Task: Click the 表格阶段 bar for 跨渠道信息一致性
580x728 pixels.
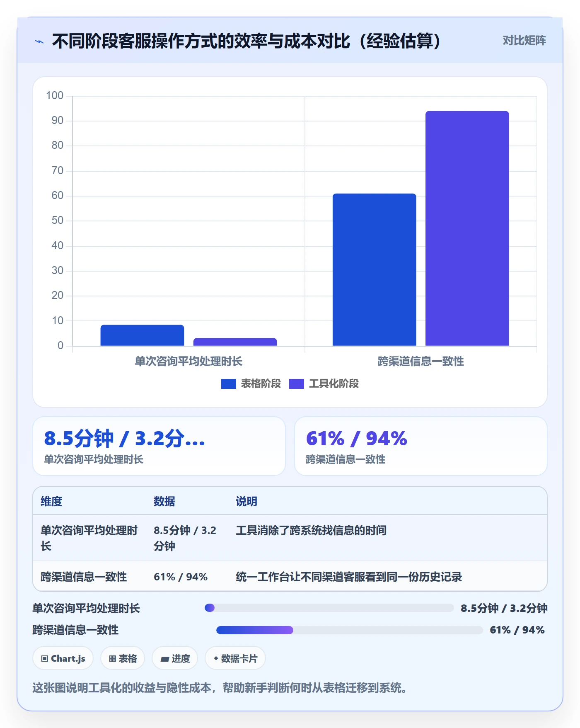Action: coord(374,269)
